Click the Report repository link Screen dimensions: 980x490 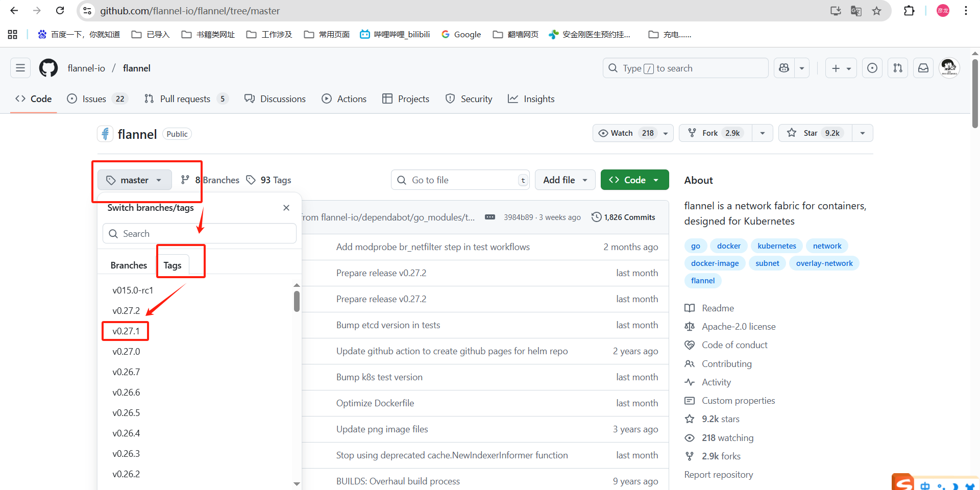pyautogui.click(x=719, y=474)
